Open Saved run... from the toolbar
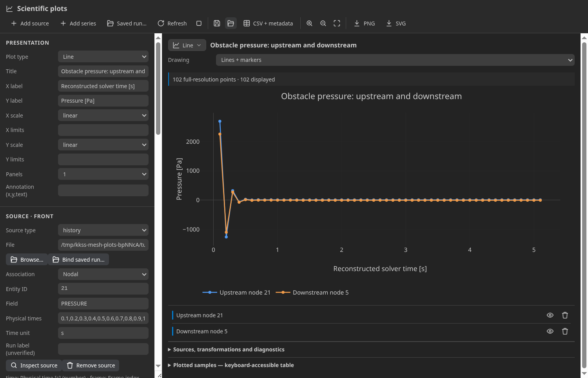The height and width of the screenshot is (378, 588). pyautogui.click(x=127, y=24)
